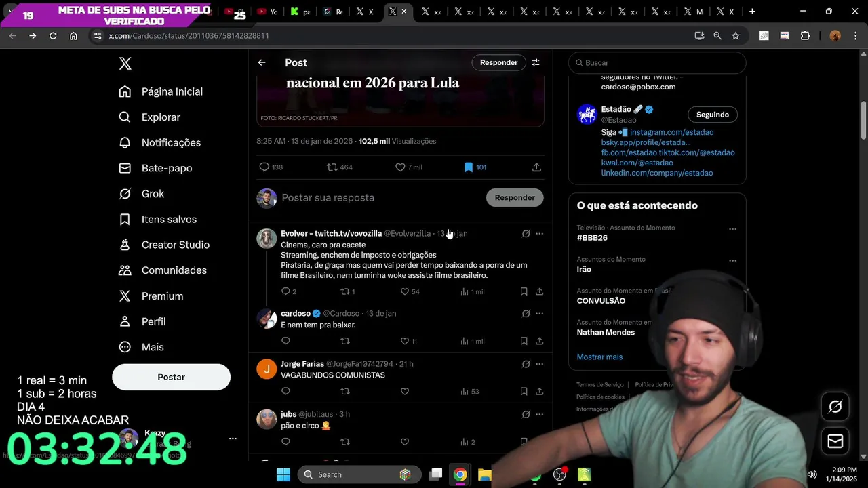Image resolution: width=868 pixels, height=488 pixels.
Task: Click the top Responder button
Action: [x=498, y=62]
